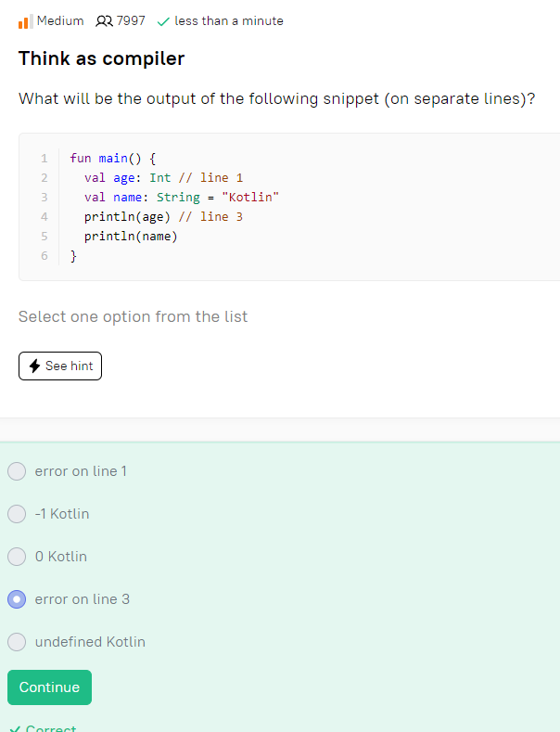Click the "less than a minute" label
This screenshot has width=560, height=732.
(x=229, y=21)
